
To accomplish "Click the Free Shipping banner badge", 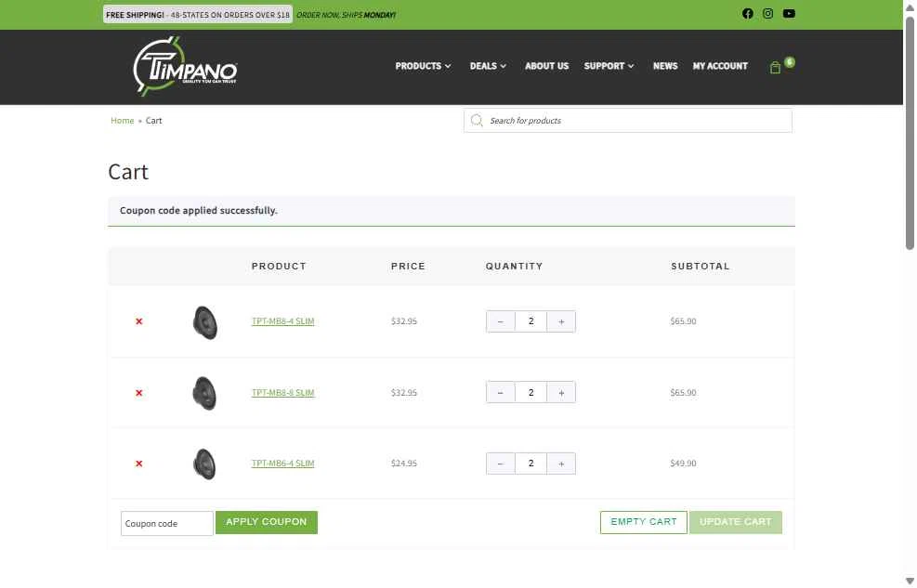I will [x=198, y=15].
